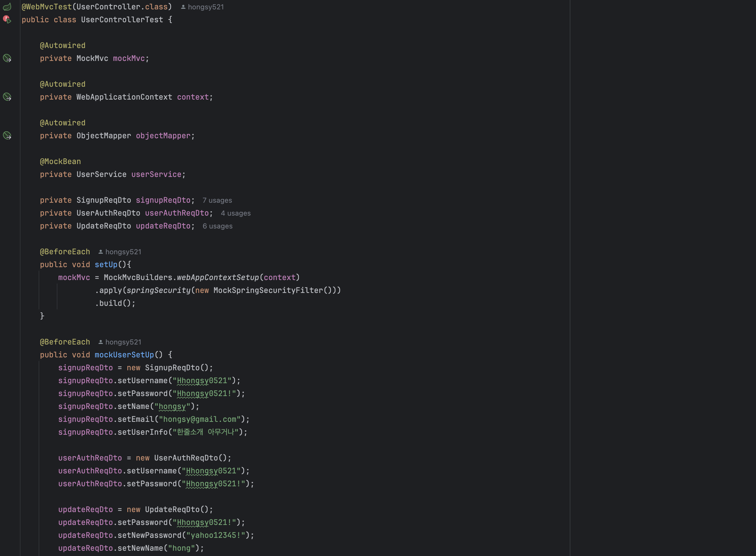Viewport: 756px width, 556px height.
Task: Open autowired dependency gutter icon for objectMapper
Action: click(x=7, y=136)
